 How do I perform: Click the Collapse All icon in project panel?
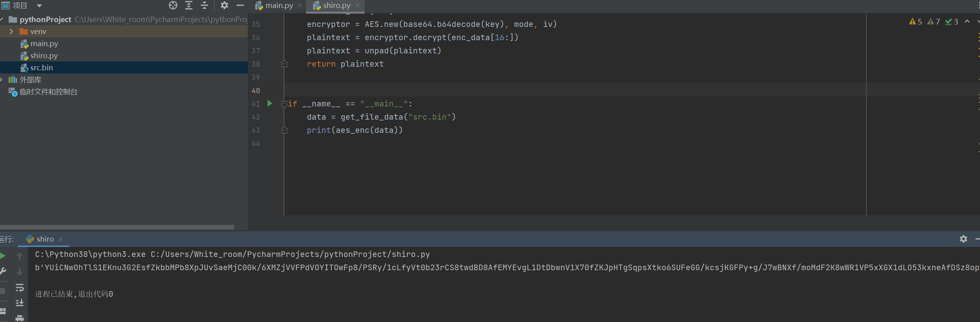[x=204, y=5]
